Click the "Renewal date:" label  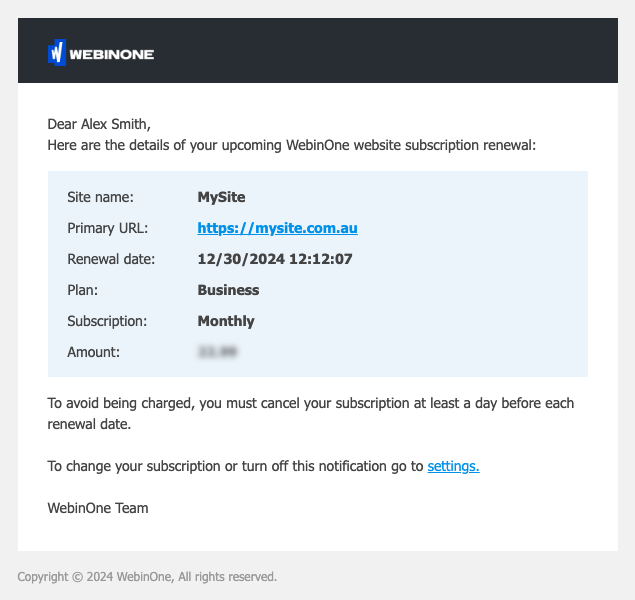(111, 259)
